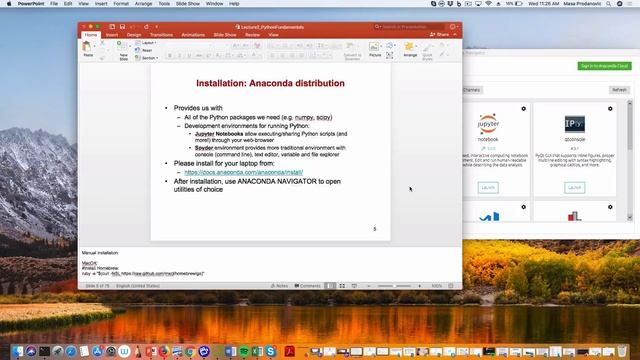Launch qtconsole in Anaconda Navigator
The image size is (640, 360).
575,188
